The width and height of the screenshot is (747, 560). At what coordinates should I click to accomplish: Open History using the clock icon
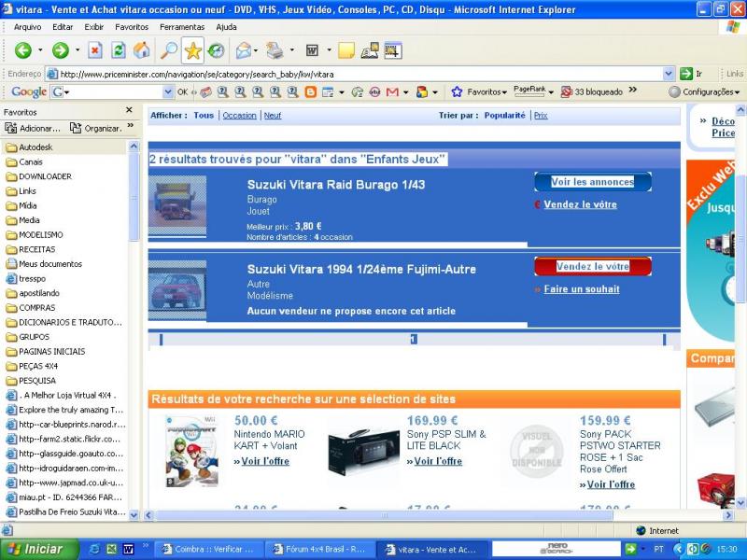tap(217, 50)
